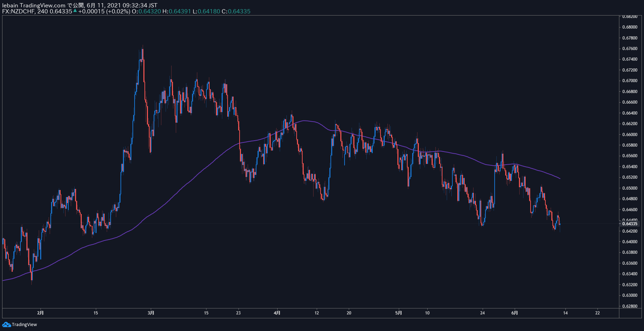Click the 0.63400 price axis label

click(x=630, y=274)
